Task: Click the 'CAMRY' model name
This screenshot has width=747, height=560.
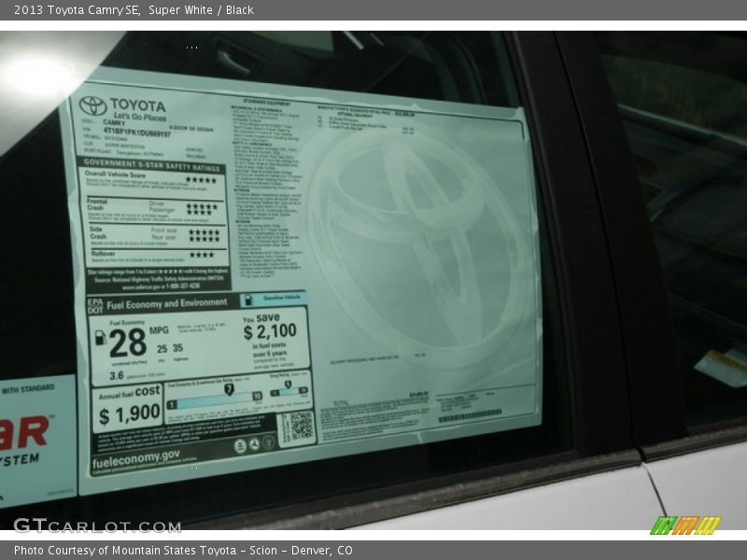Action: [114, 122]
